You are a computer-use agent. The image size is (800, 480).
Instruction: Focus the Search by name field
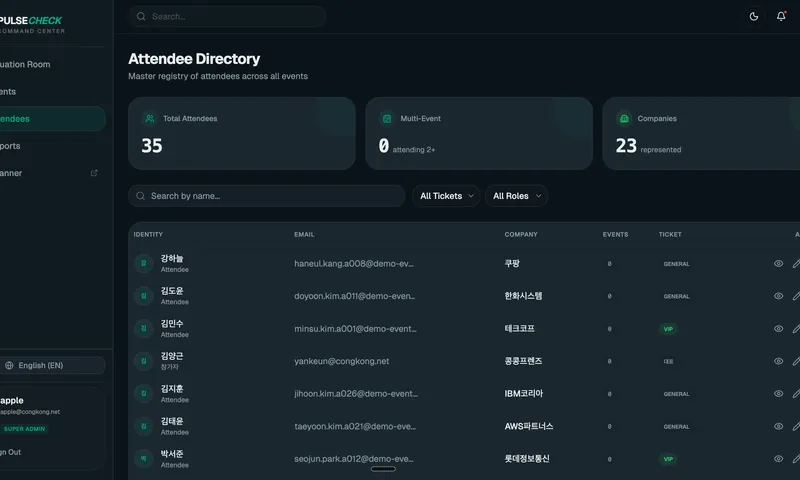266,196
